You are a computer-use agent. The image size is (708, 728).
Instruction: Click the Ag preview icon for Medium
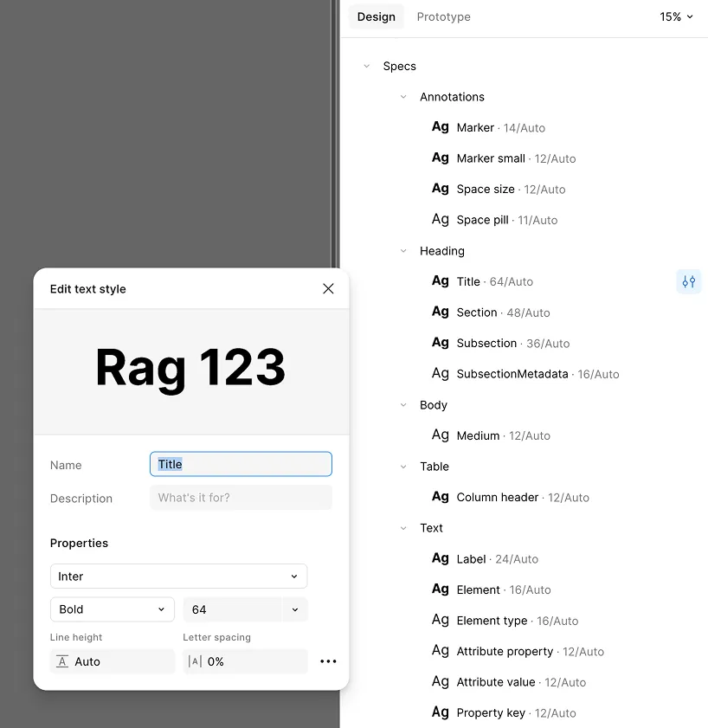pyautogui.click(x=441, y=435)
